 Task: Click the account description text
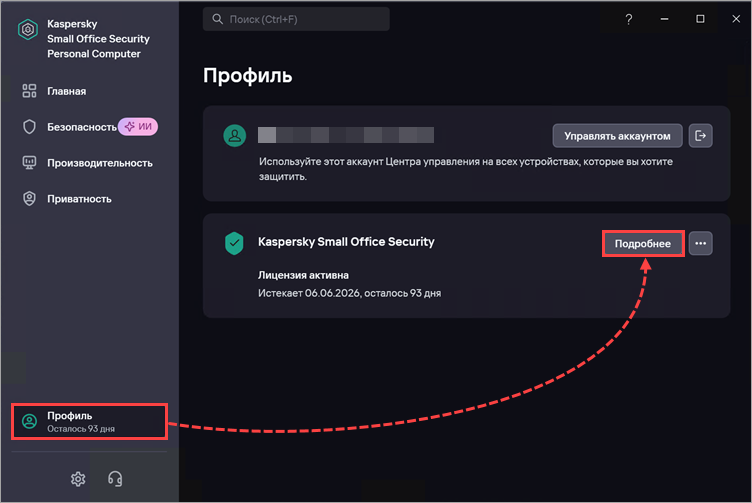(466, 169)
